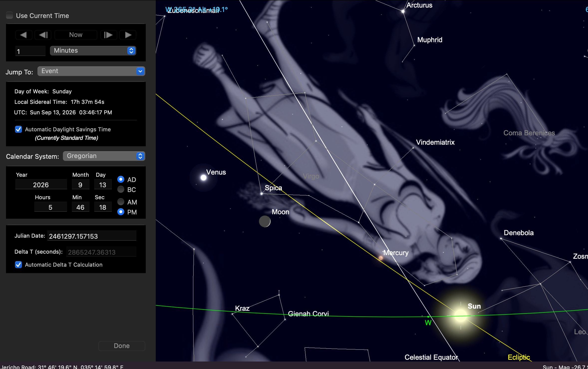Select the Spica star marker
The height and width of the screenshot is (369, 588).
(262, 193)
